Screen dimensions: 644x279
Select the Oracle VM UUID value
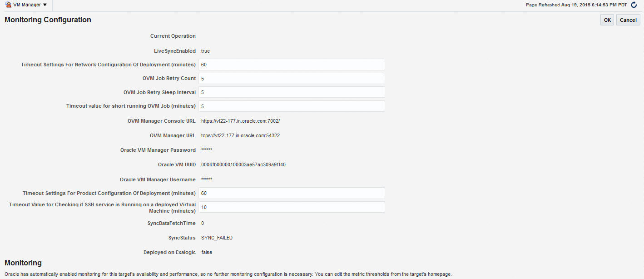tap(243, 164)
